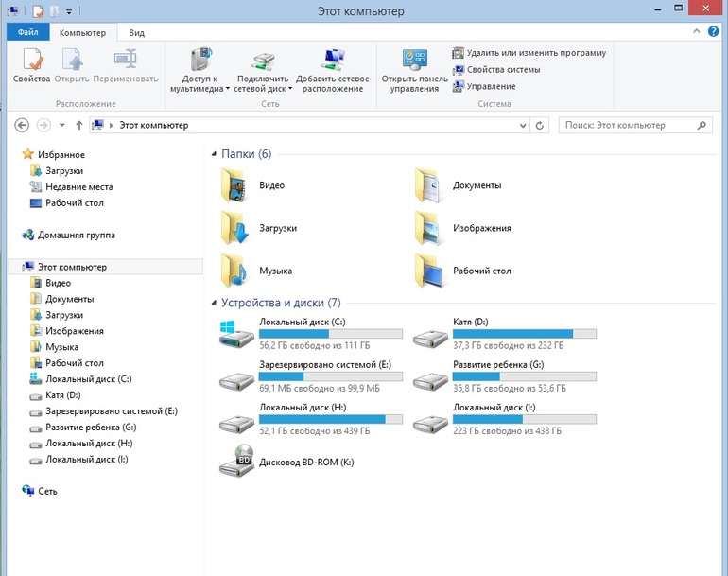
Task: Click the address bar path Этот компьютер
Action: [x=154, y=126]
